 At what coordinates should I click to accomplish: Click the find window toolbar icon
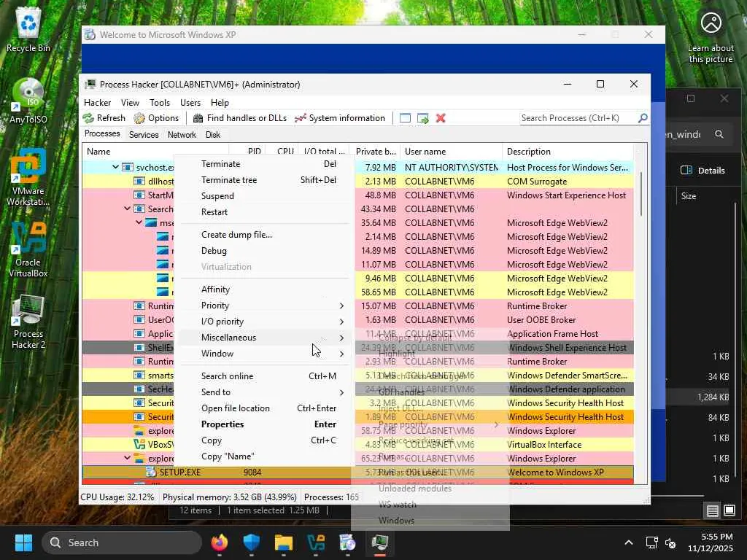[x=405, y=118]
